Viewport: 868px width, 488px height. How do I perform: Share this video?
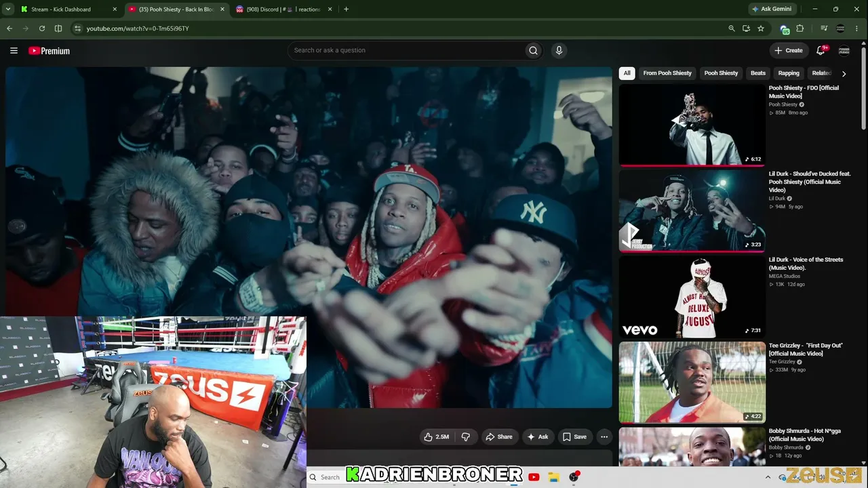(499, 437)
